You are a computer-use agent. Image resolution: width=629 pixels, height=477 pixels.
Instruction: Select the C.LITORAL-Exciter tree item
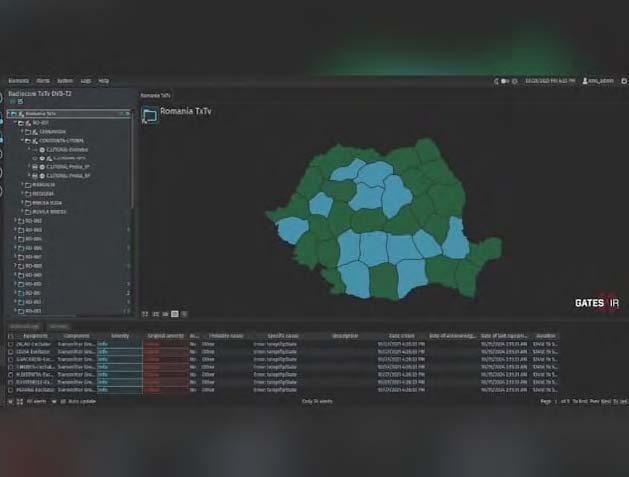[x=67, y=150]
